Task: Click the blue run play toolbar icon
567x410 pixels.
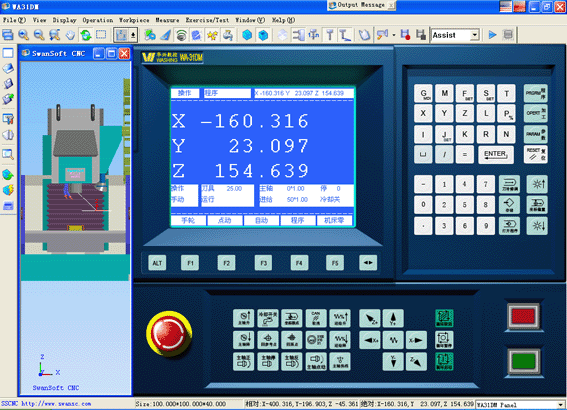Action: pos(492,35)
